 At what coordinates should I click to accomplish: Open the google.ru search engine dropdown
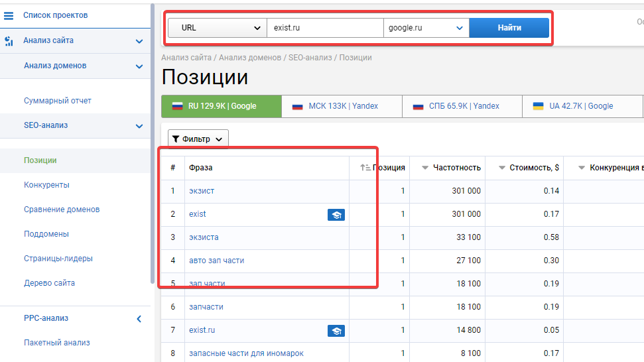click(426, 28)
